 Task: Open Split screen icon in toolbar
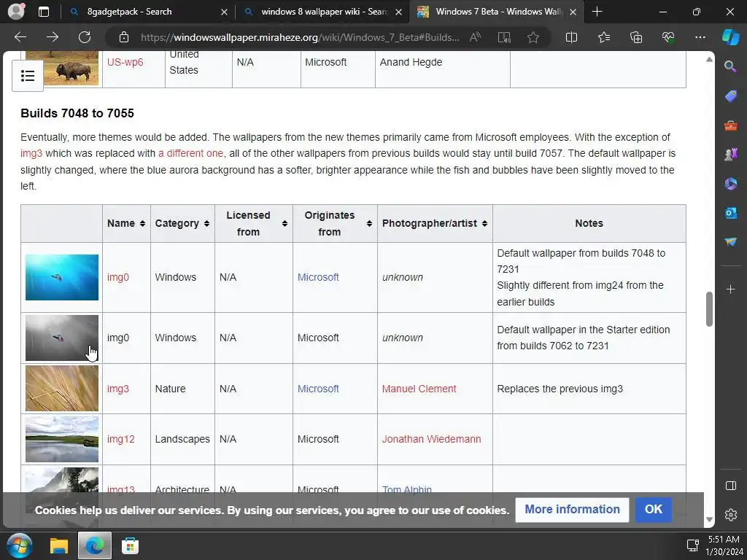[x=571, y=37]
